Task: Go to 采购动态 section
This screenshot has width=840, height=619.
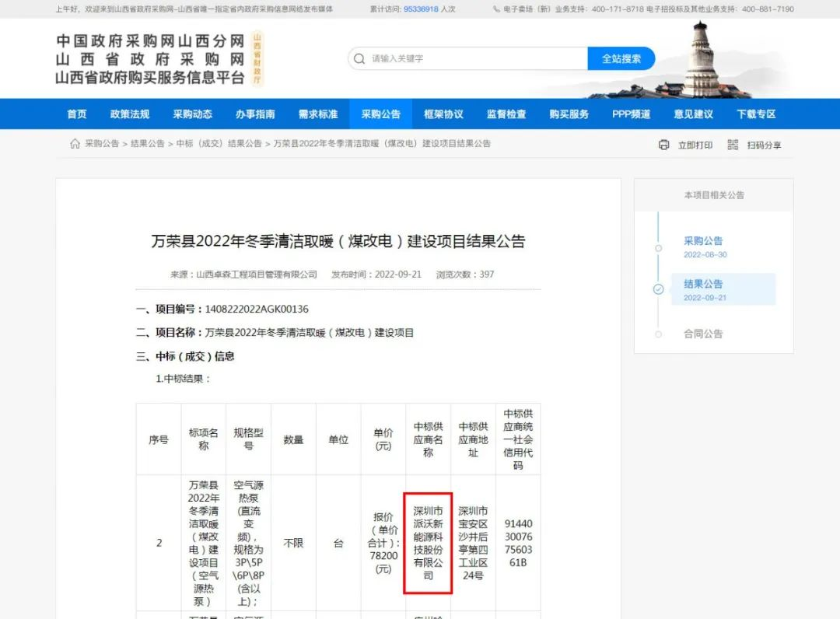Action: coord(192,114)
